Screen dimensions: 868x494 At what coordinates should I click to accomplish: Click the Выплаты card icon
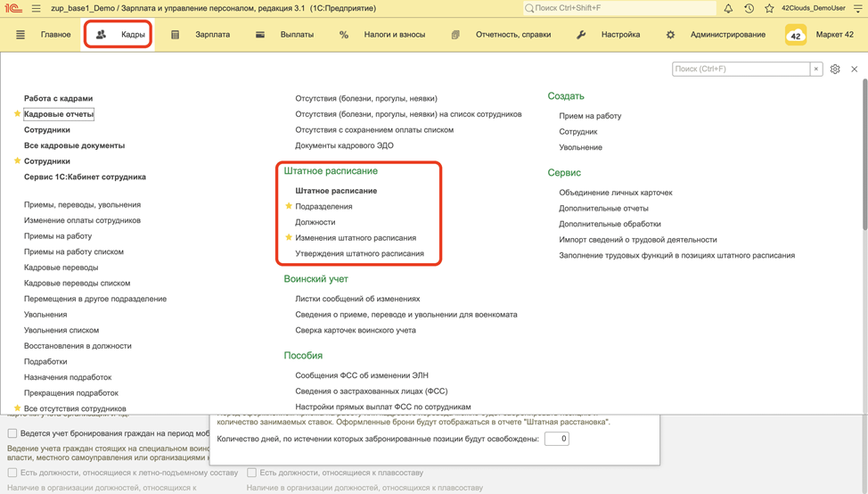tap(259, 35)
